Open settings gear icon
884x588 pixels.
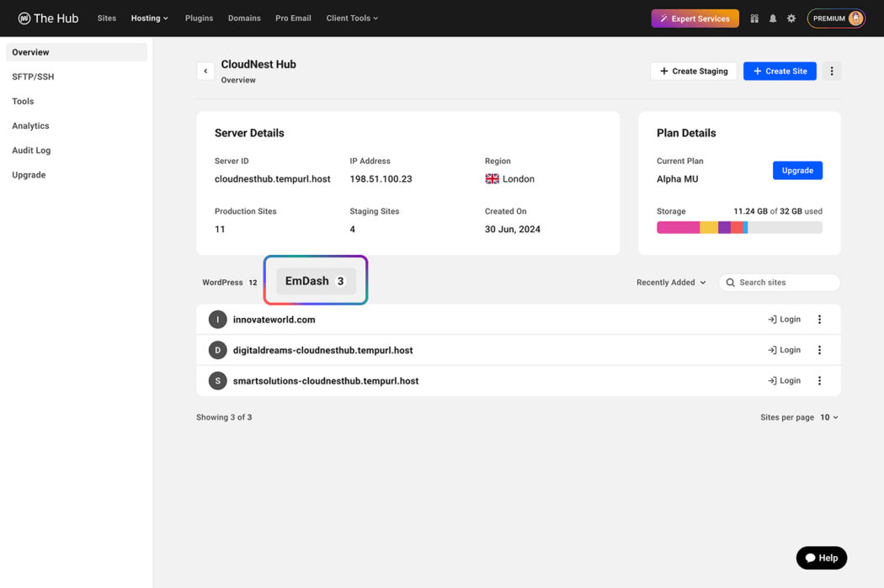point(791,19)
